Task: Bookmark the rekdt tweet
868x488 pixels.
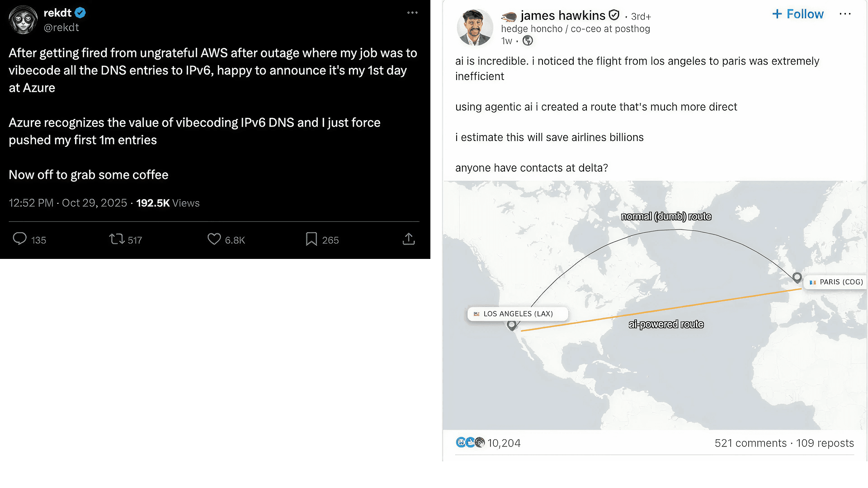Action: click(311, 239)
